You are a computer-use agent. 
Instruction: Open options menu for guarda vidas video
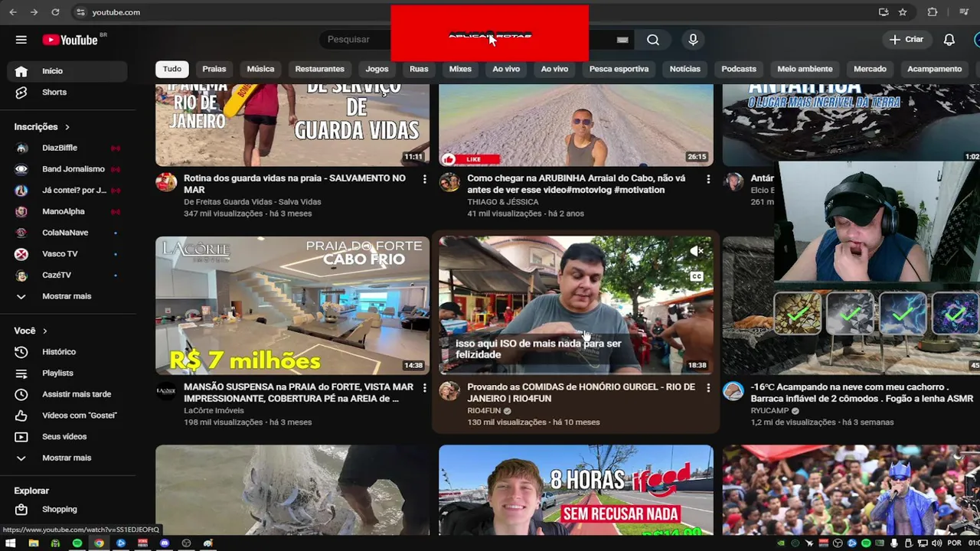(424, 179)
